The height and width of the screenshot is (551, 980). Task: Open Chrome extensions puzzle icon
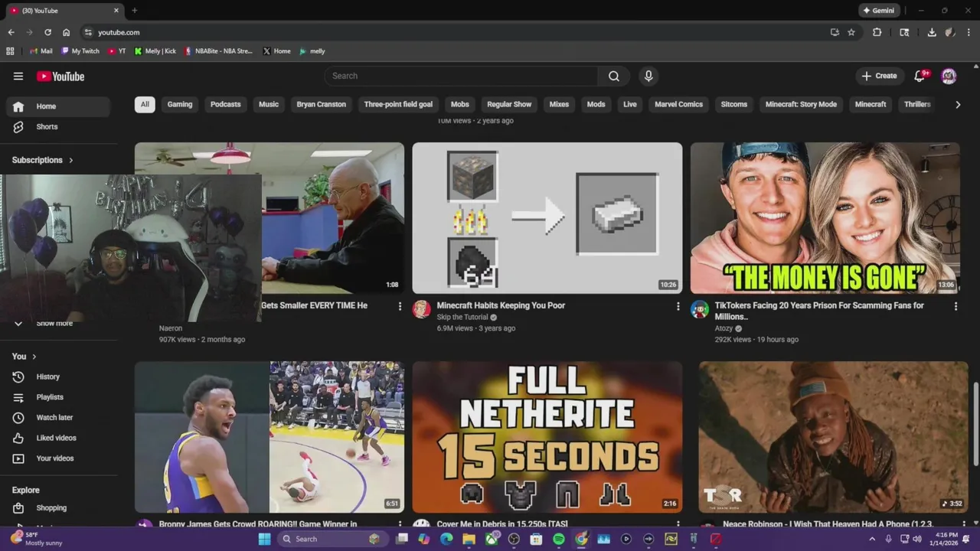877,32
